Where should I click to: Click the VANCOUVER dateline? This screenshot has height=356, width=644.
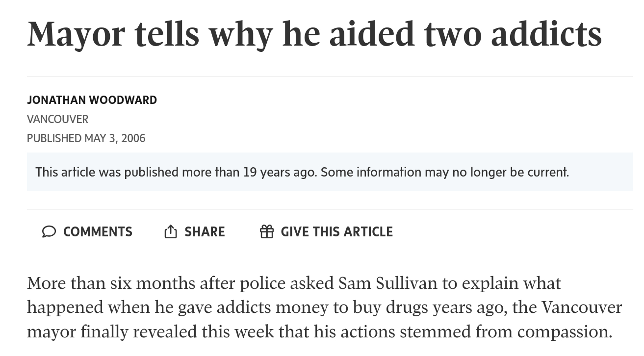point(57,119)
